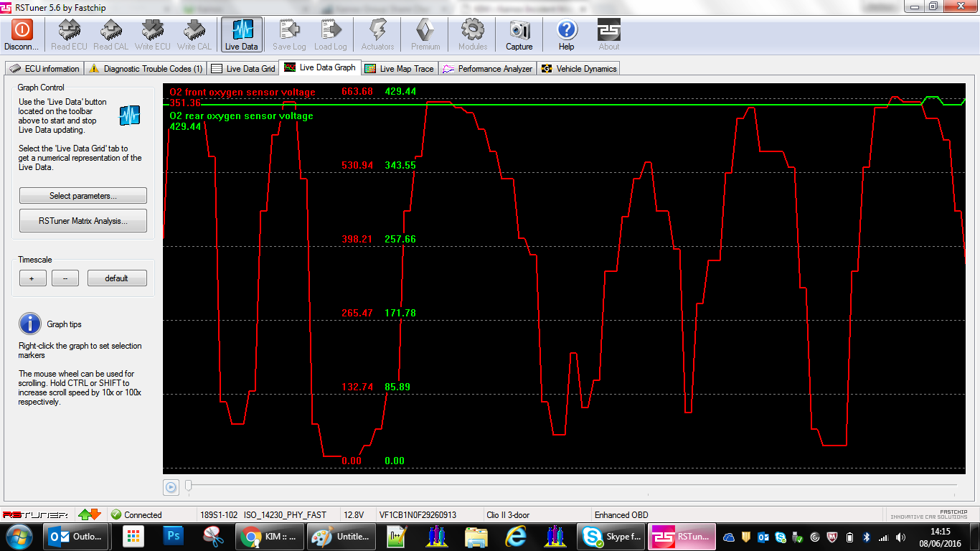Toggle the Live Data toolbar button
Screen dimensions: 980x551
coord(241,30)
